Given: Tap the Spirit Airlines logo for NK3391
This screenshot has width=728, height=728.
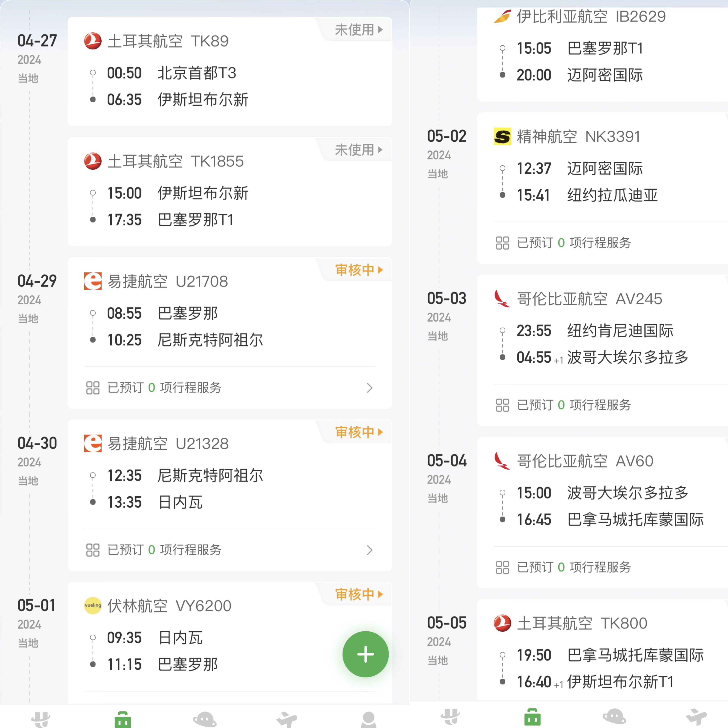Looking at the screenshot, I should coord(502,136).
